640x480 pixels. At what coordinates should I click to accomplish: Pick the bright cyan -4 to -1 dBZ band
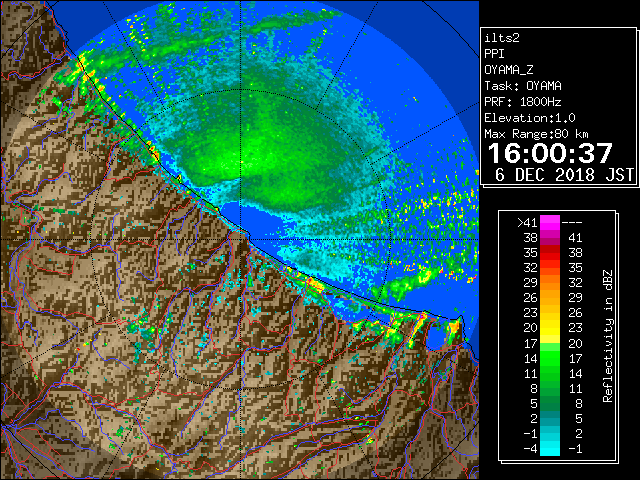pos(549,449)
